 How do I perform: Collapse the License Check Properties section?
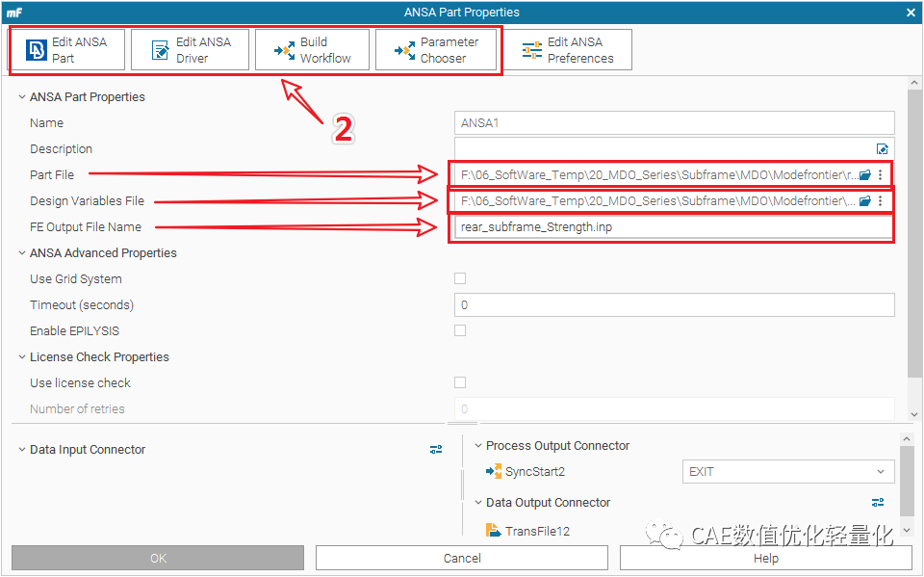click(22, 357)
